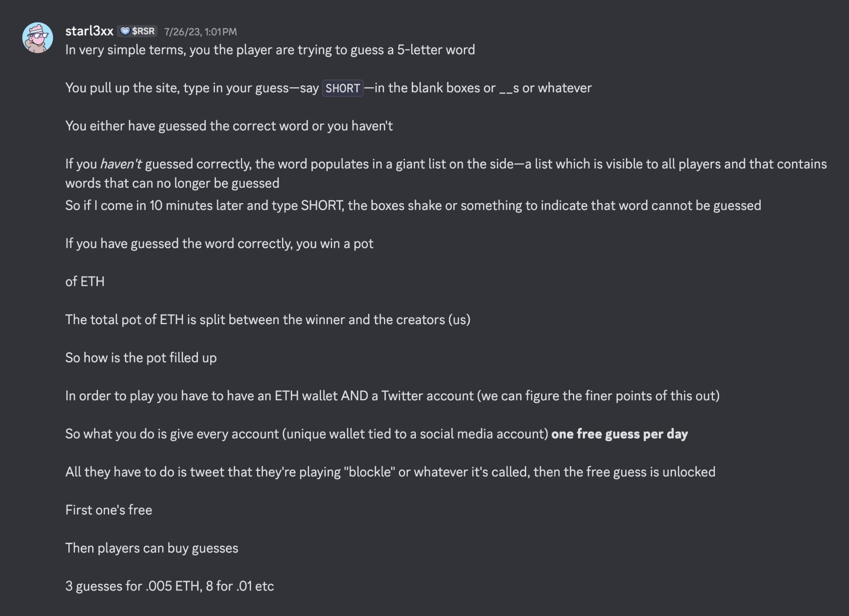Click the line mentioning tweeting "blockle"
The image size is (849, 616).
(390, 472)
